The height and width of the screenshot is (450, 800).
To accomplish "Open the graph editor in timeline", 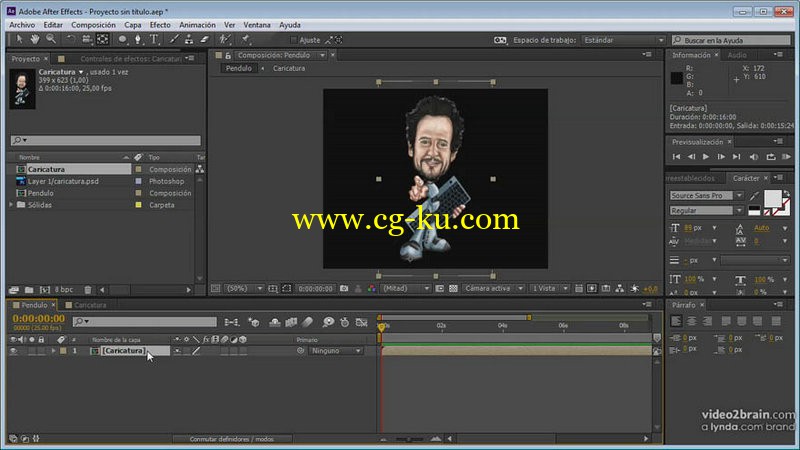I will (361, 322).
